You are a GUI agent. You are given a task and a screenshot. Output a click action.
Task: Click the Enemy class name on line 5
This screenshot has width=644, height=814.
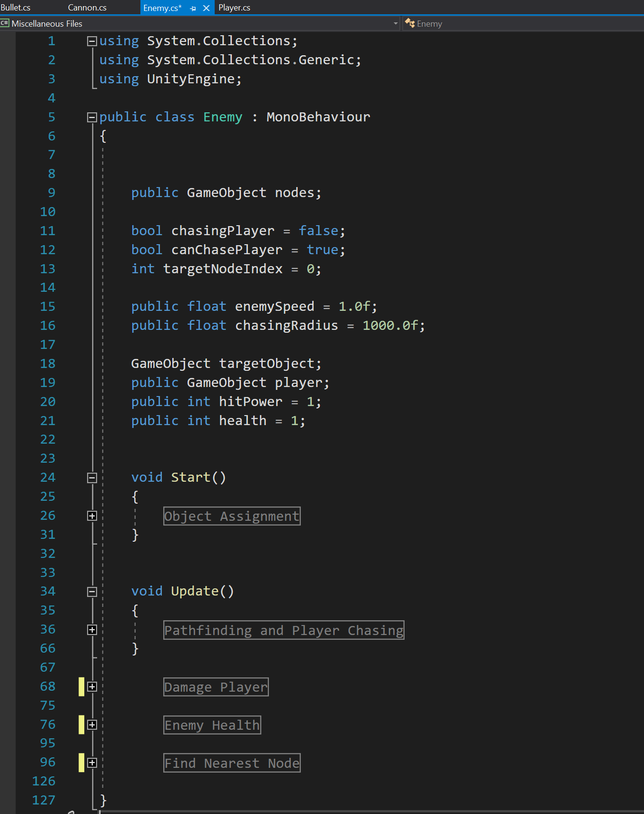pos(223,117)
